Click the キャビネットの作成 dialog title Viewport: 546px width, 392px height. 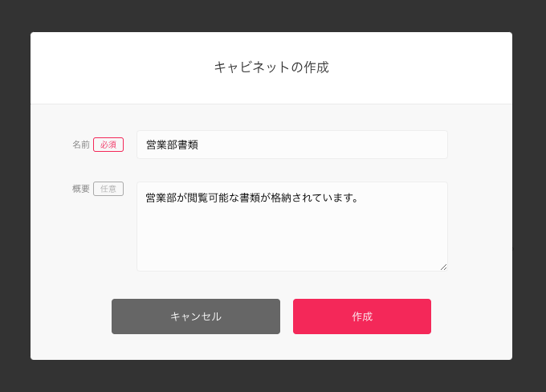click(271, 67)
